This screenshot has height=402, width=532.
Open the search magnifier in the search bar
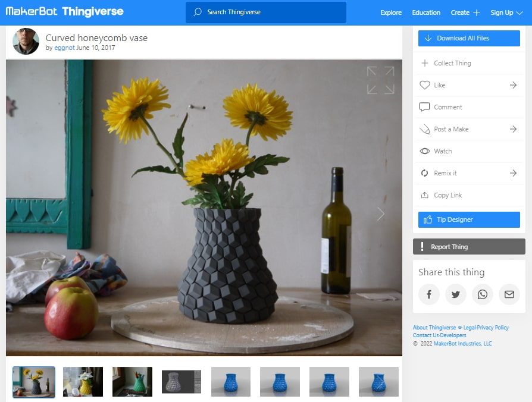click(x=196, y=11)
